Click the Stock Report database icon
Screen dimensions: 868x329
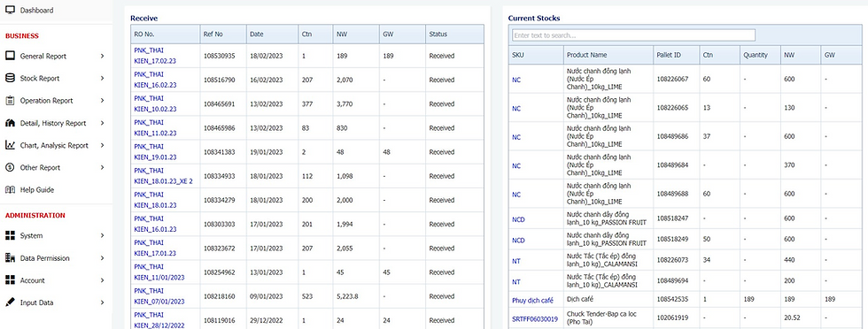(10, 78)
